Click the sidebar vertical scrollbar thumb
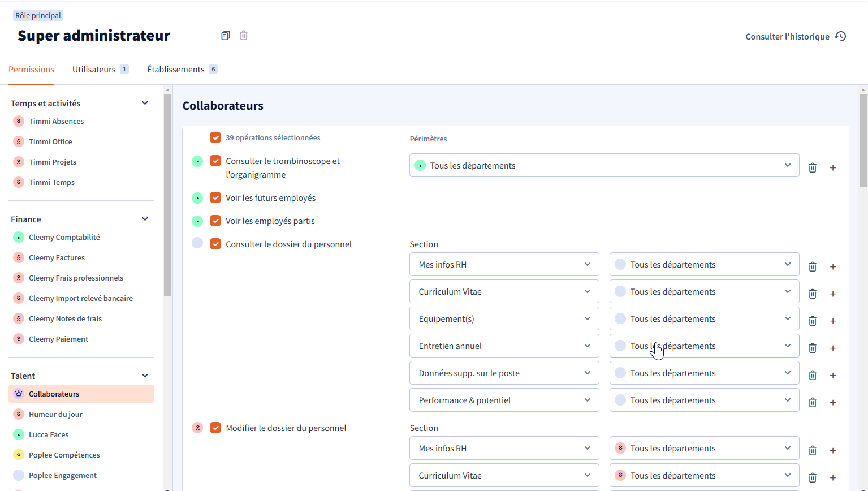 pyautogui.click(x=167, y=195)
